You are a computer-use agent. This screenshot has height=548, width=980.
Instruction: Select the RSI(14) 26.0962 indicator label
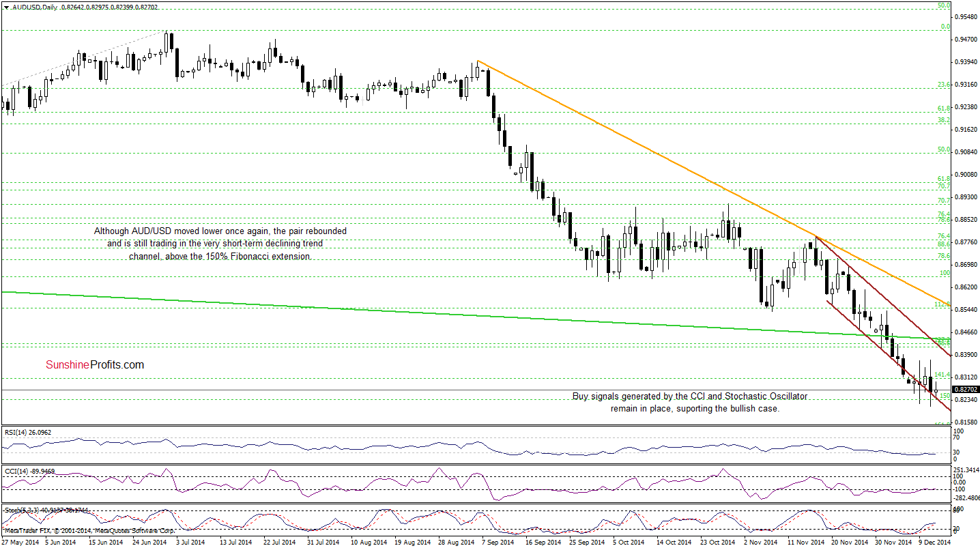point(29,431)
